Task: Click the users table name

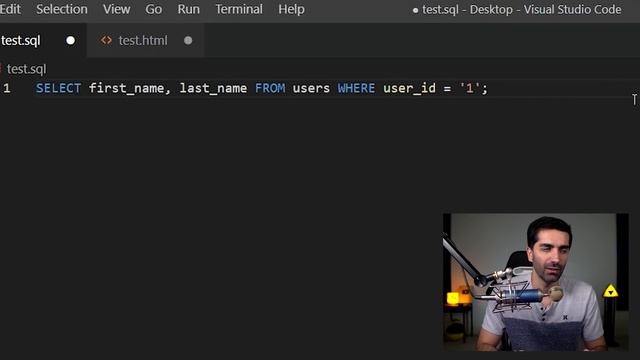Action: coord(311,88)
